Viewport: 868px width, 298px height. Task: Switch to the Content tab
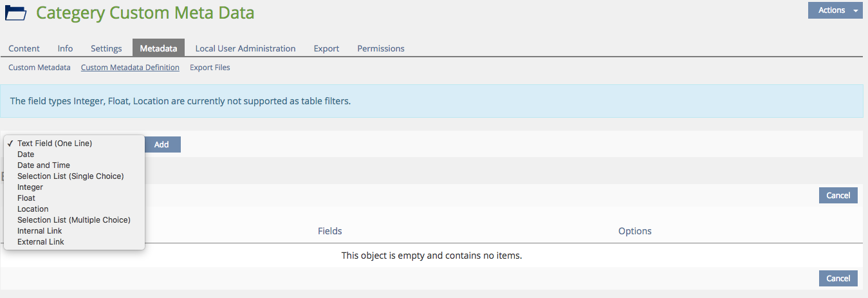[x=24, y=48]
